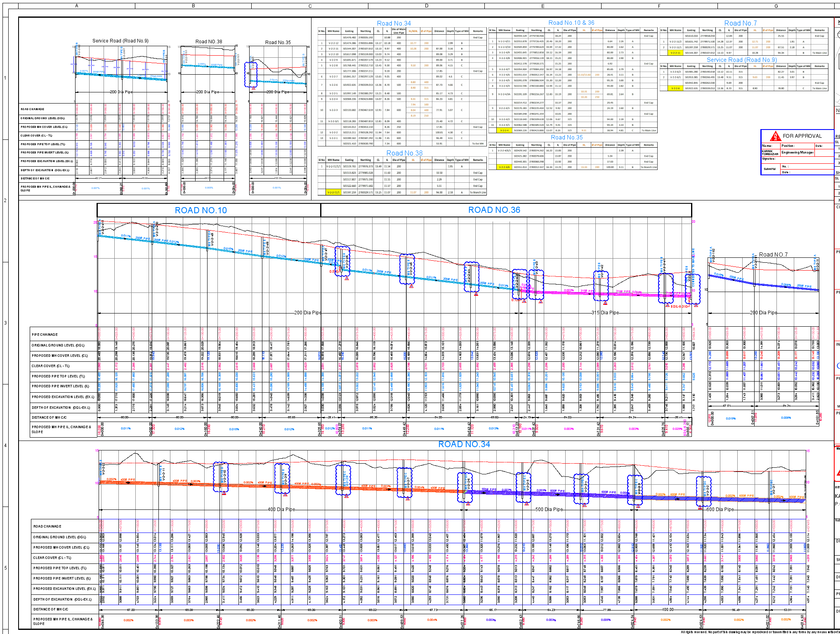Click the highlighted V-2-2-4/6 cell in Road No.35 table

tap(505, 167)
